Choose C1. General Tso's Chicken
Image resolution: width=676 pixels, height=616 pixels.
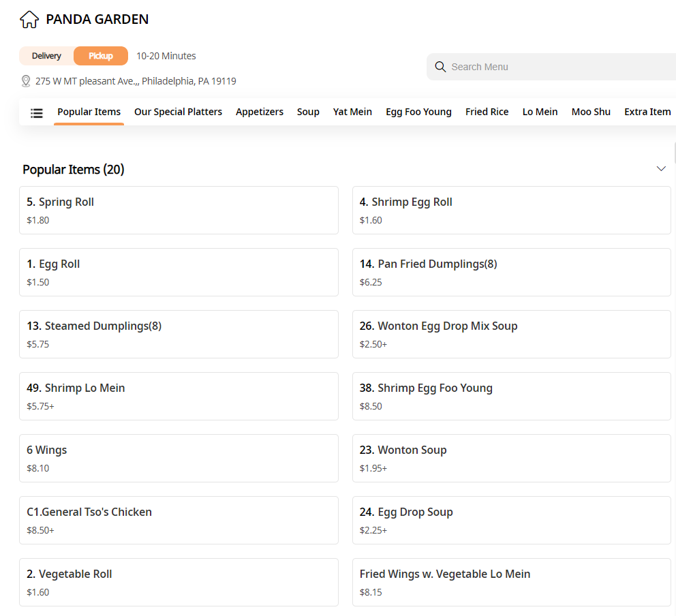179,520
